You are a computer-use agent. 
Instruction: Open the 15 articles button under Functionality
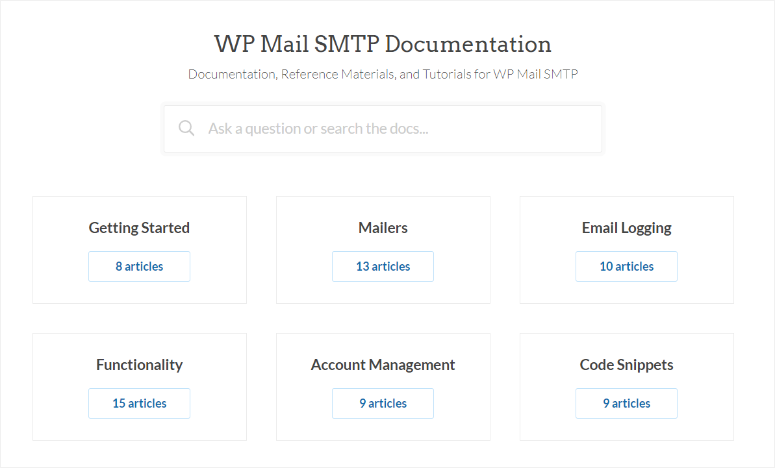pyautogui.click(x=139, y=403)
